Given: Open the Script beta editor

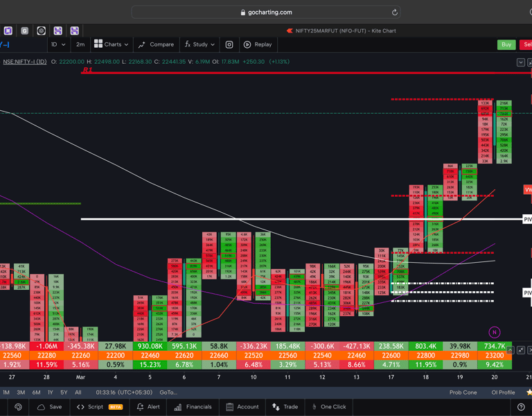Looking at the screenshot, I should click(100, 407).
